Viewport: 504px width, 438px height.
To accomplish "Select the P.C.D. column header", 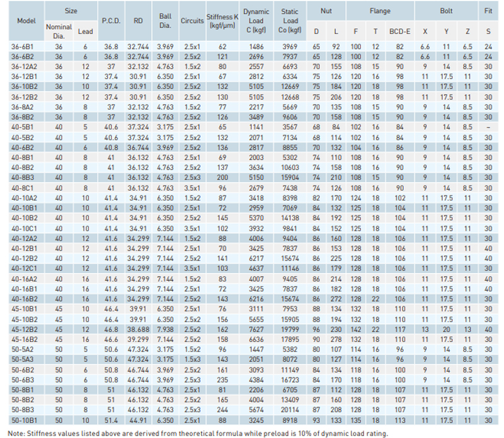I will tap(112, 20).
